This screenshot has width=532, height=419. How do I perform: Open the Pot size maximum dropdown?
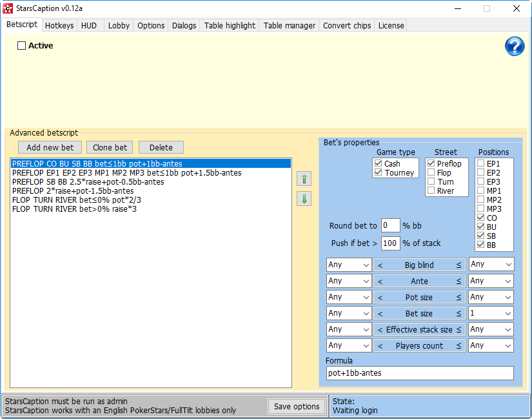coord(491,297)
